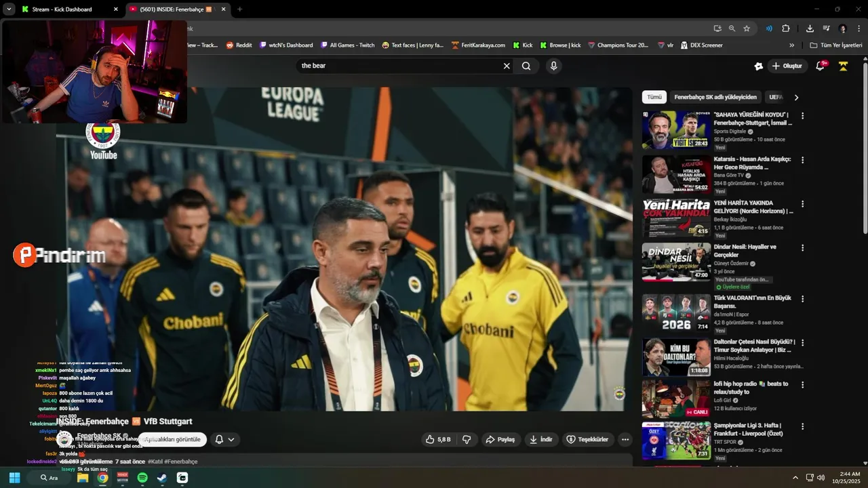The image size is (868, 488).
Task: Open the Reddit bookmark
Action: tap(239, 45)
